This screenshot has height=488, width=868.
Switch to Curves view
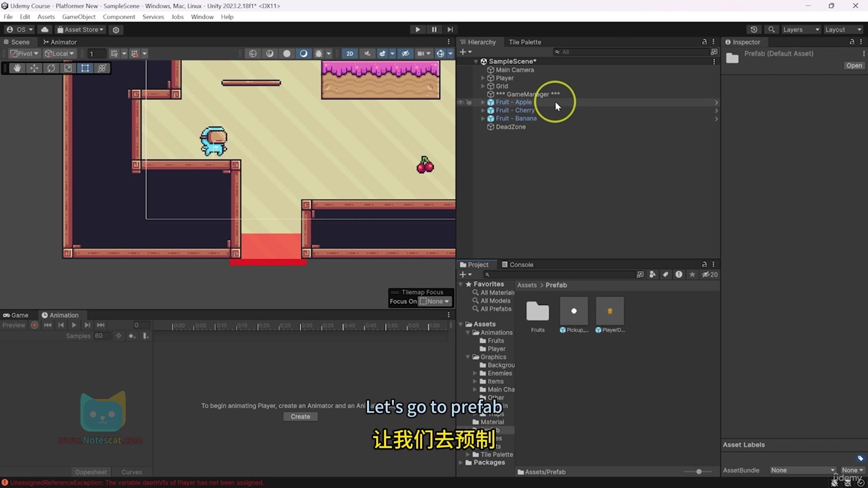[132, 472]
